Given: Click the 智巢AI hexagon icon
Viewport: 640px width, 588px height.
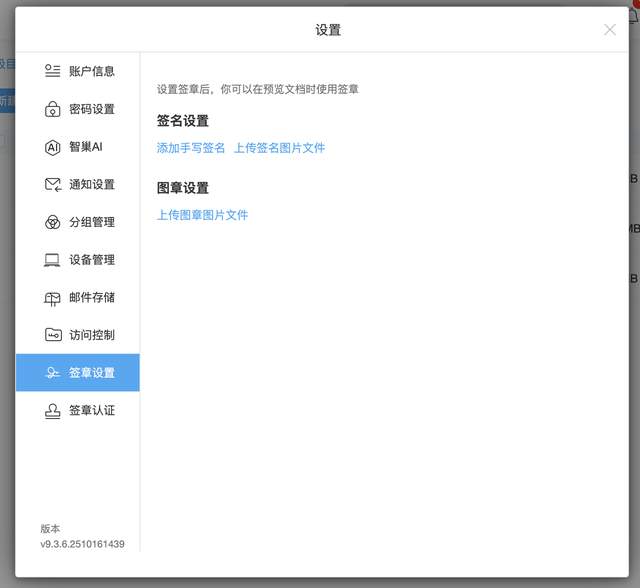Looking at the screenshot, I should click(x=52, y=147).
